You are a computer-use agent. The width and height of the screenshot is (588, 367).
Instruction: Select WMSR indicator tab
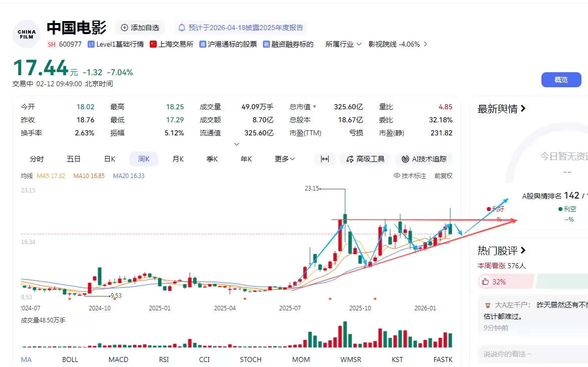click(x=351, y=359)
